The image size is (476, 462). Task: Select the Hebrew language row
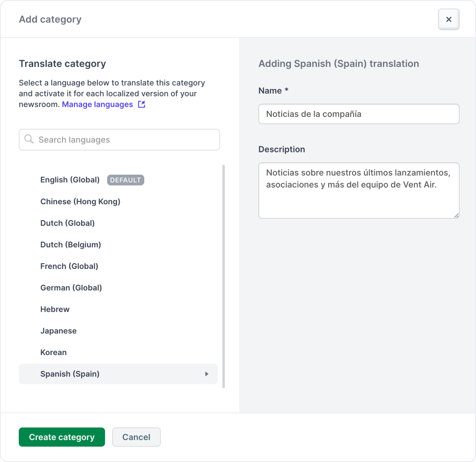[x=118, y=310]
